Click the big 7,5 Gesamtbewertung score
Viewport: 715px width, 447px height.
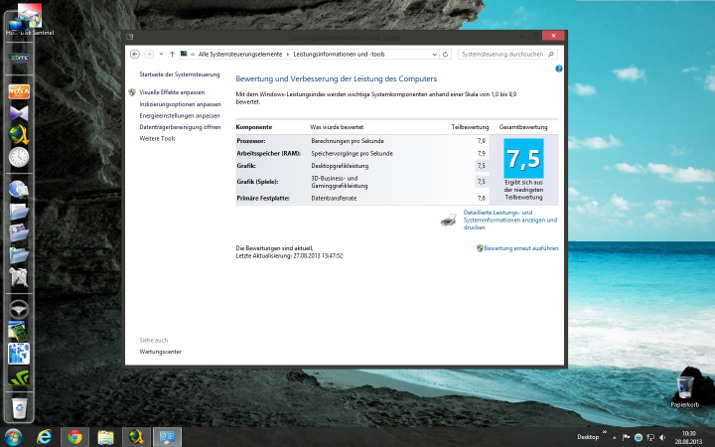tap(523, 159)
